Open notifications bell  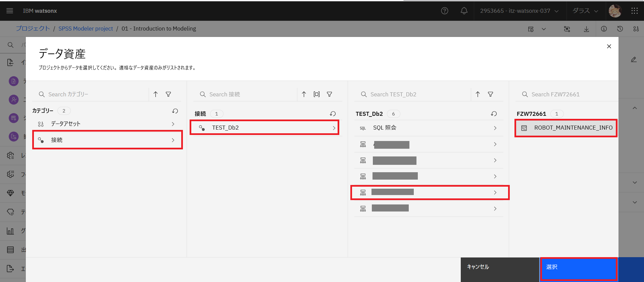[x=464, y=11]
